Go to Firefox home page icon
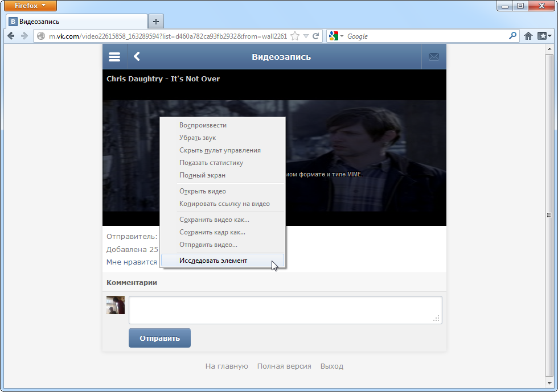 (528, 36)
